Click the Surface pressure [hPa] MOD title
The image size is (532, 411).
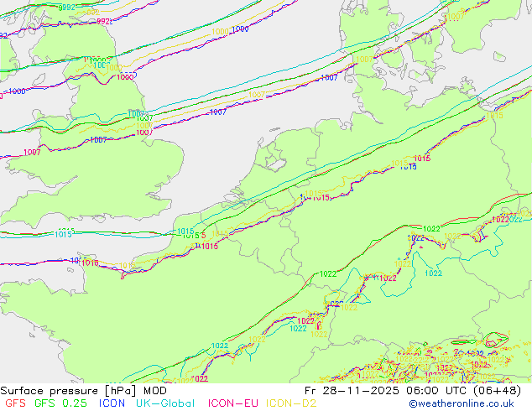click(83, 391)
